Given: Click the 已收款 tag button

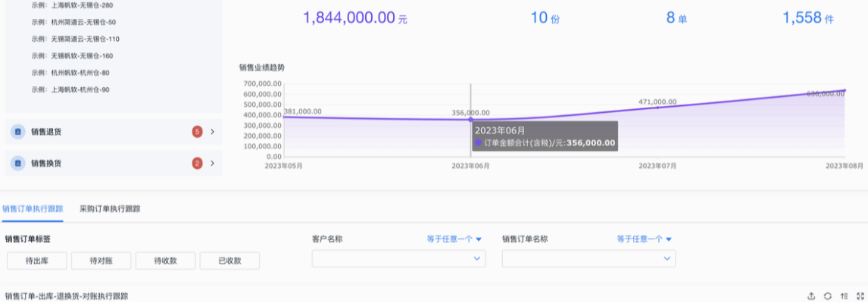Looking at the screenshot, I should tap(229, 261).
